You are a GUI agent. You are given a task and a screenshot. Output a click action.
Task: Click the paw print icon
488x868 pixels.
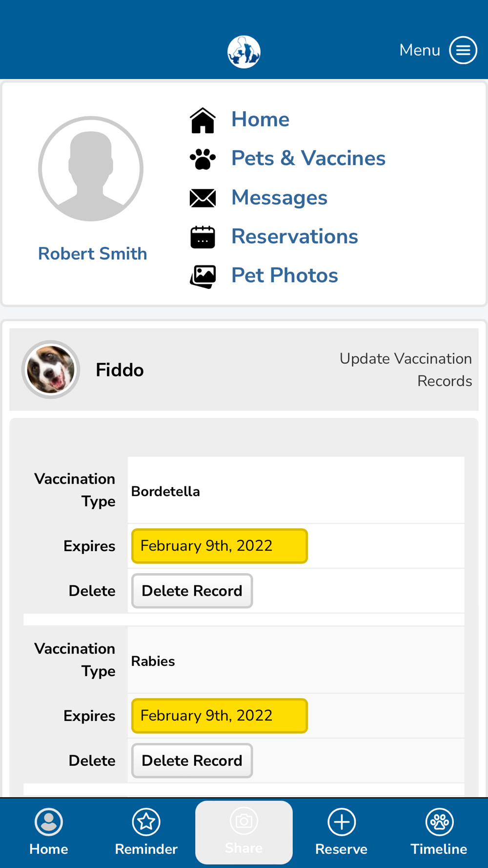(203, 159)
